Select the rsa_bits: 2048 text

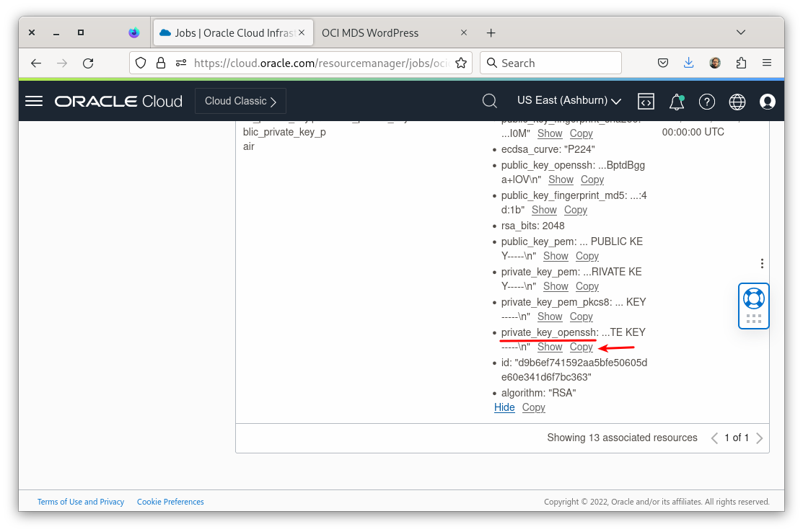pyautogui.click(x=532, y=226)
